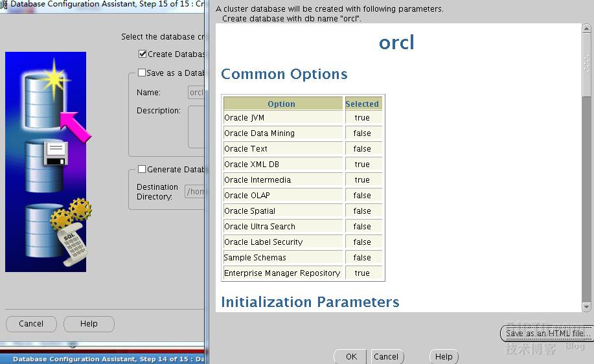
Task: Click the Description text area
Action: click(x=196, y=127)
